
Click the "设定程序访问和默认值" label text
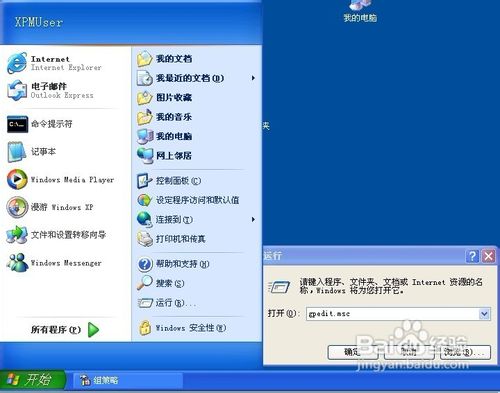(x=197, y=200)
